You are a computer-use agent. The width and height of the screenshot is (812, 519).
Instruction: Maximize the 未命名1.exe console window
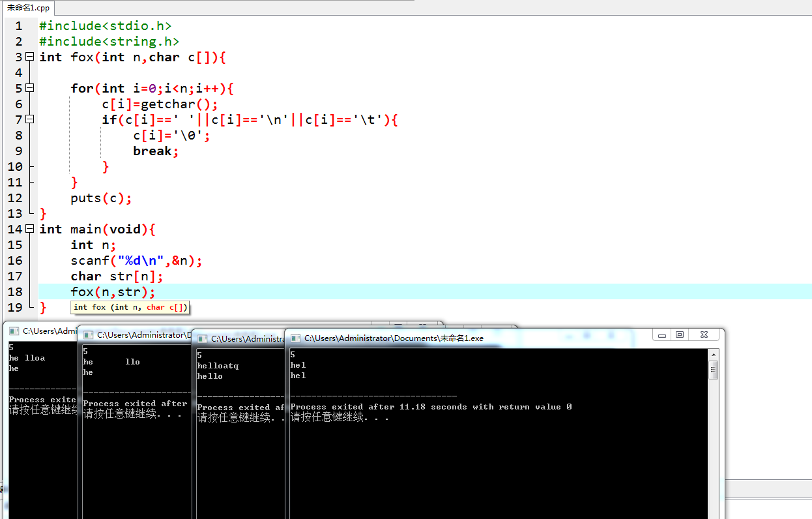click(x=680, y=335)
